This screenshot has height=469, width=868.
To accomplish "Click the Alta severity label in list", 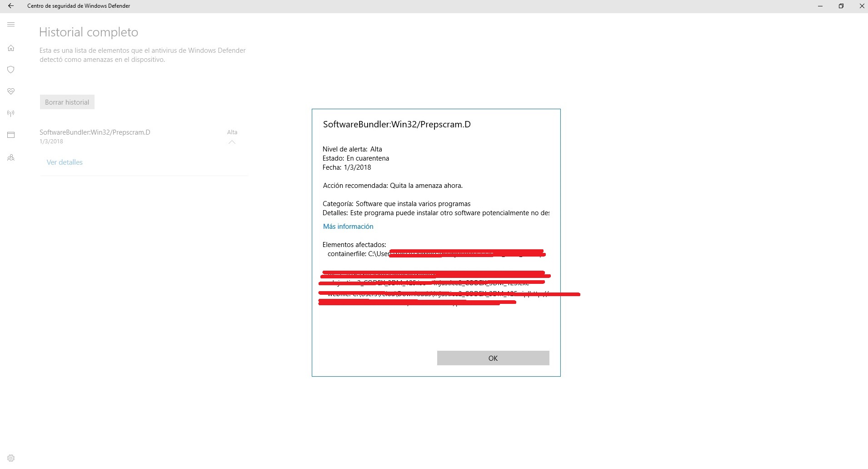I will [x=232, y=132].
